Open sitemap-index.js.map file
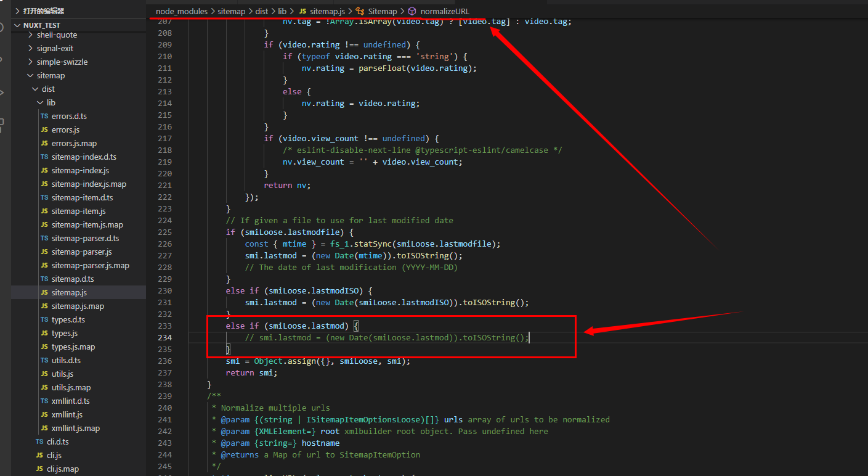The image size is (868, 476). 89,184
